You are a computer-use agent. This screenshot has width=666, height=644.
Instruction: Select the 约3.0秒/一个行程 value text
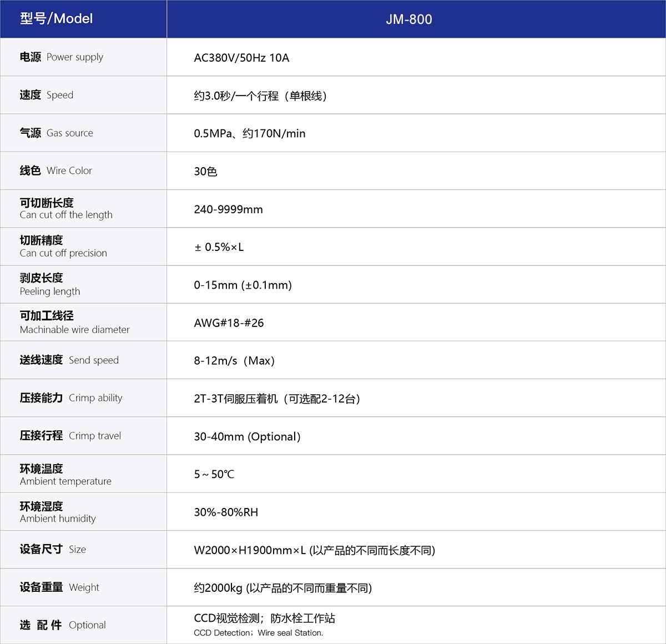click(x=260, y=95)
